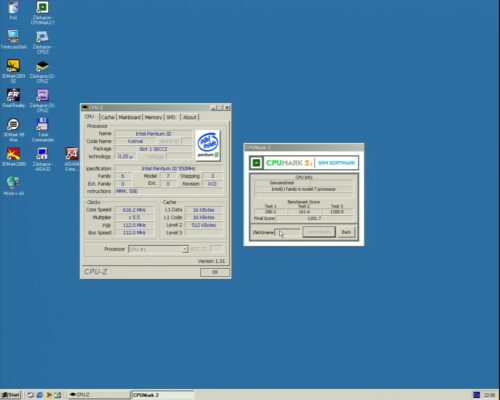This screenshot has width=500, height=400.
Task: Open the Zástupce (2) - CPUZ shortcut
Action: [42, 72]
